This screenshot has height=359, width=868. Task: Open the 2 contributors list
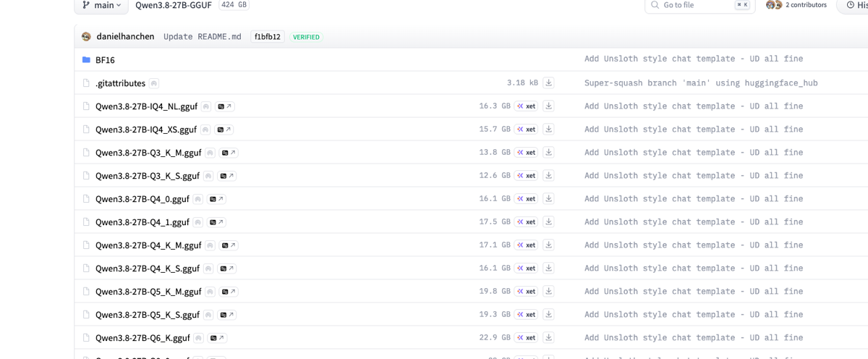pyautogui.click(x=796, y=5)
